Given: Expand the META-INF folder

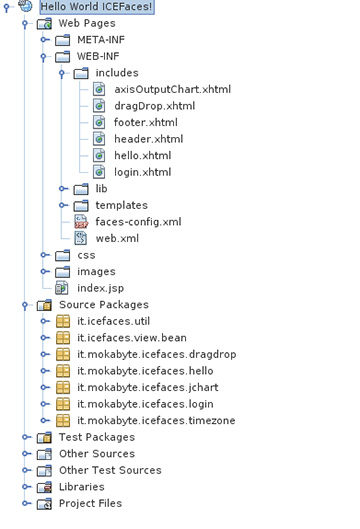Looking at the screenshot, I should click(x=45, y=40).
